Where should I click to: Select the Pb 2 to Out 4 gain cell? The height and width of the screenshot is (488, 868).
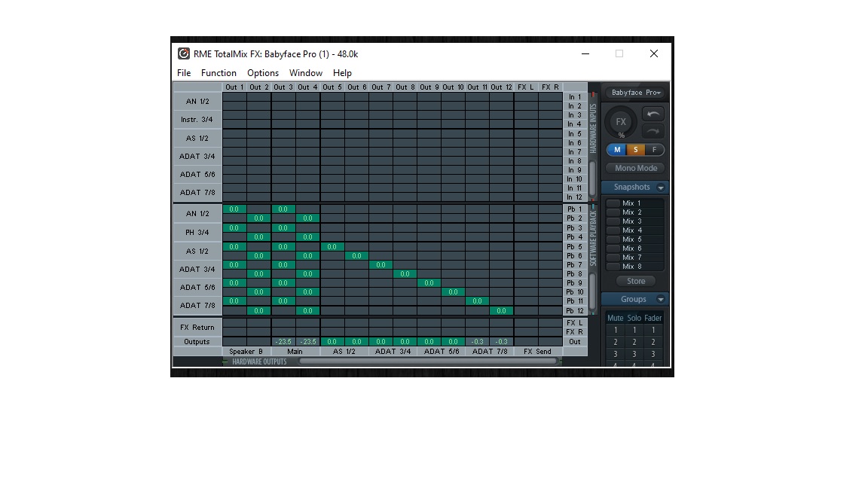click(307, 218)
